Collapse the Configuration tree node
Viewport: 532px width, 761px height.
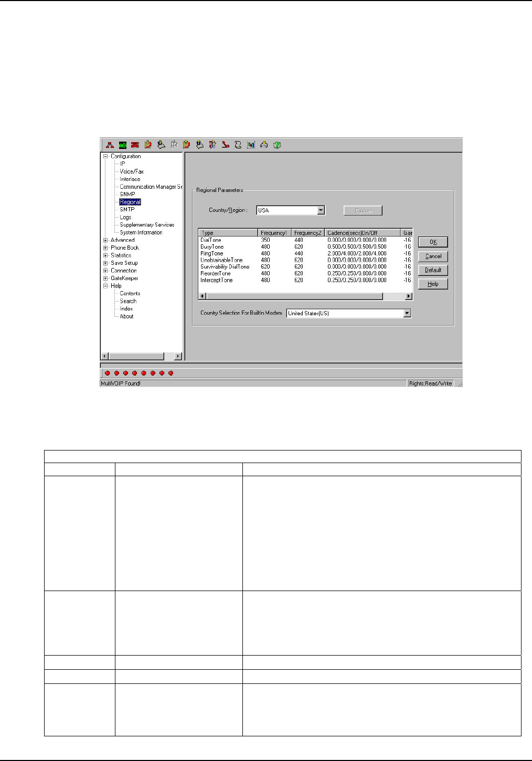105,156
